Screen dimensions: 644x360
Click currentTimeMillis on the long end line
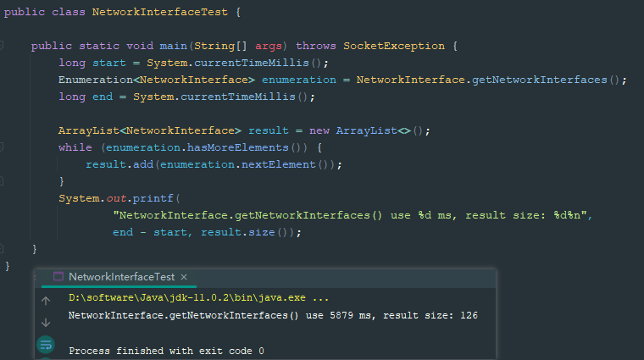click(238, 97)
